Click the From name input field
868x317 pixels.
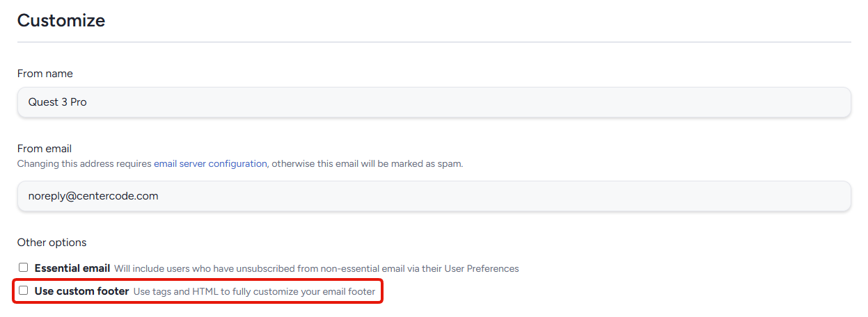[x=434, y=102]
